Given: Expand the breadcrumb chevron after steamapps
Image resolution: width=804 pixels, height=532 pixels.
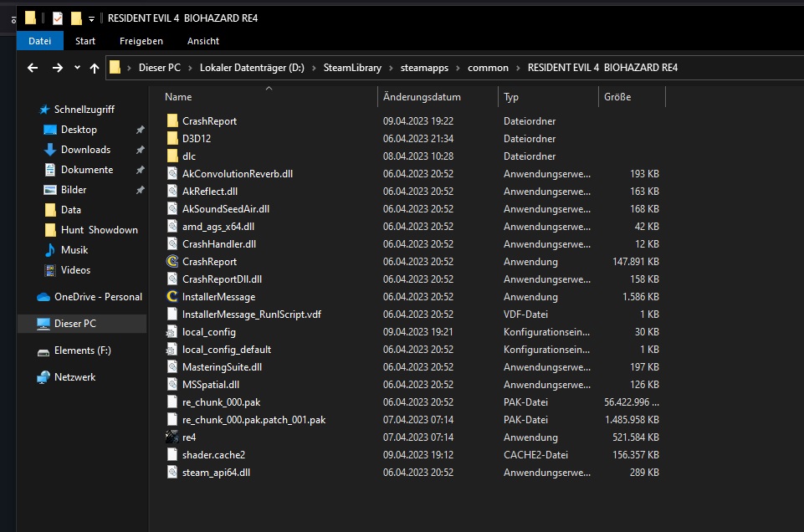Looking at the screenshot, I should tap(458, 67).
